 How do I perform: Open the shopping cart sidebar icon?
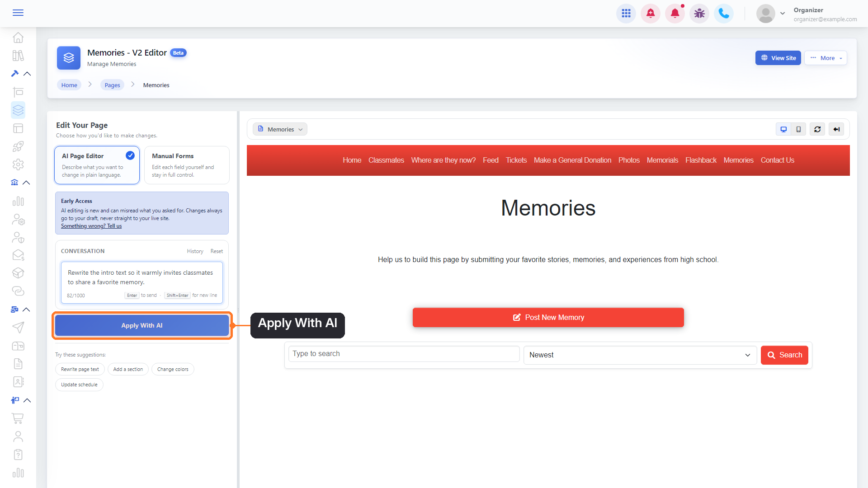[x=18, y=418]
